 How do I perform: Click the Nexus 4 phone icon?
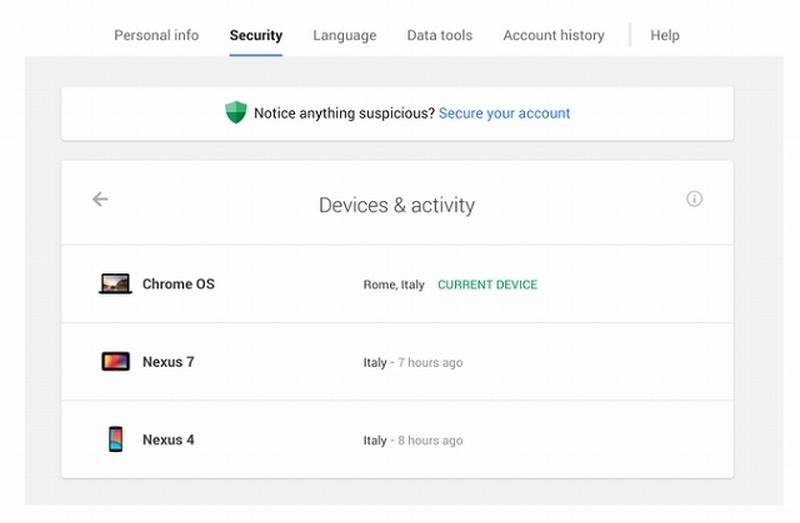click(x=116, y=440)
